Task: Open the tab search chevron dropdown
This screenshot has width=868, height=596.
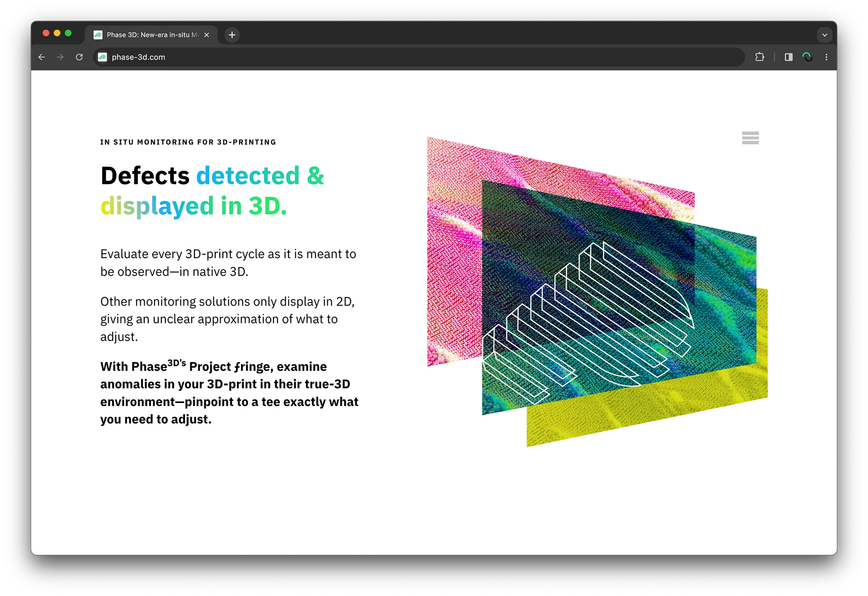Action: coord(825,34)
